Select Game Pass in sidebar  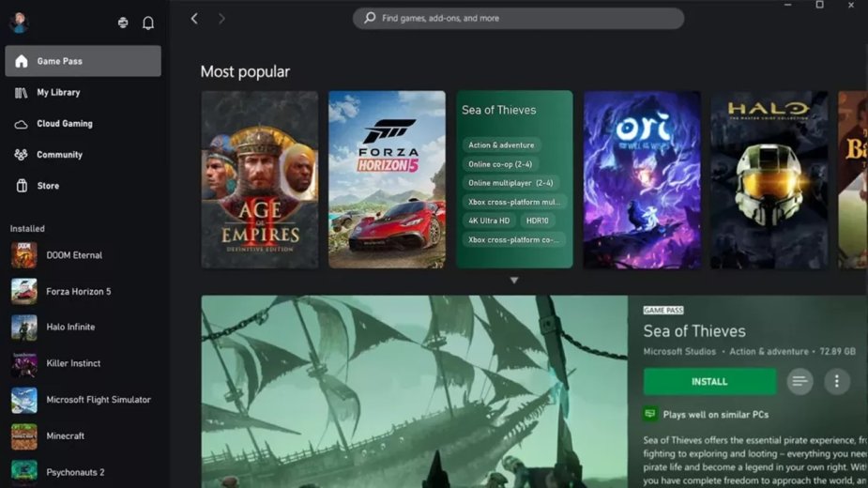tap(83, 61)
